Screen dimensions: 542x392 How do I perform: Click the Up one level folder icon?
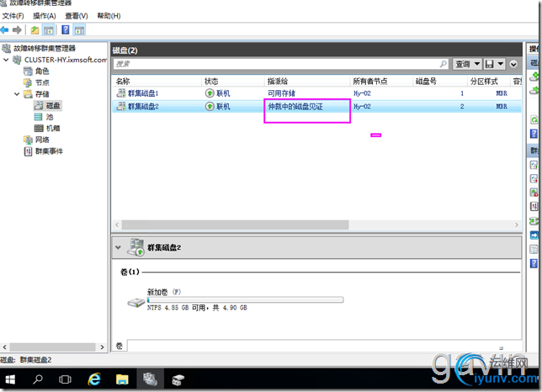35,30
